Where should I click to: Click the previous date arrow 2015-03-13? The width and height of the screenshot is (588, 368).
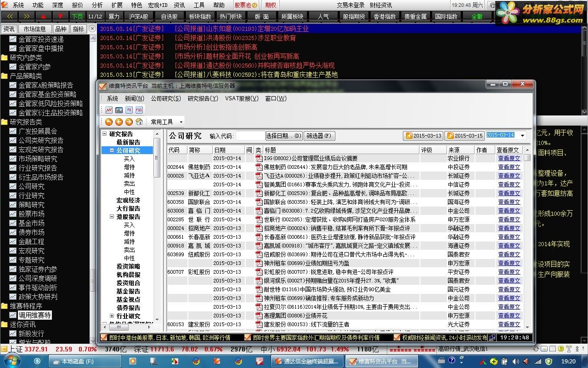[423, 136]
